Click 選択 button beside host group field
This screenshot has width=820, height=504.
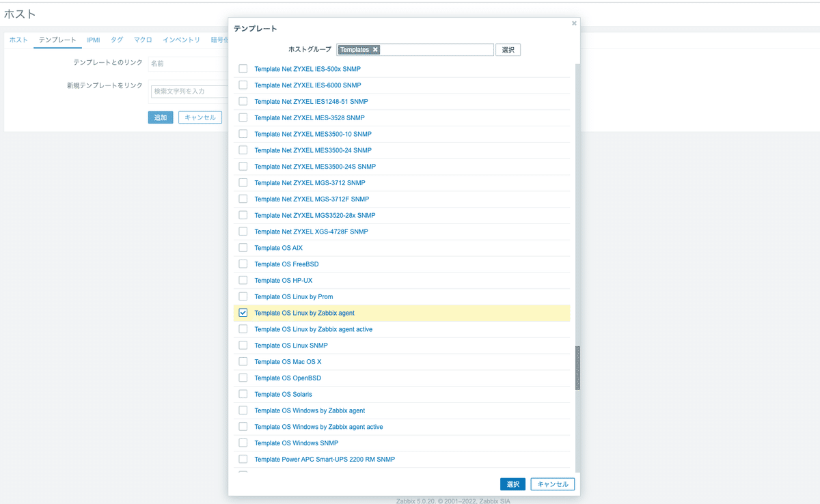click(x=508, y=50)
